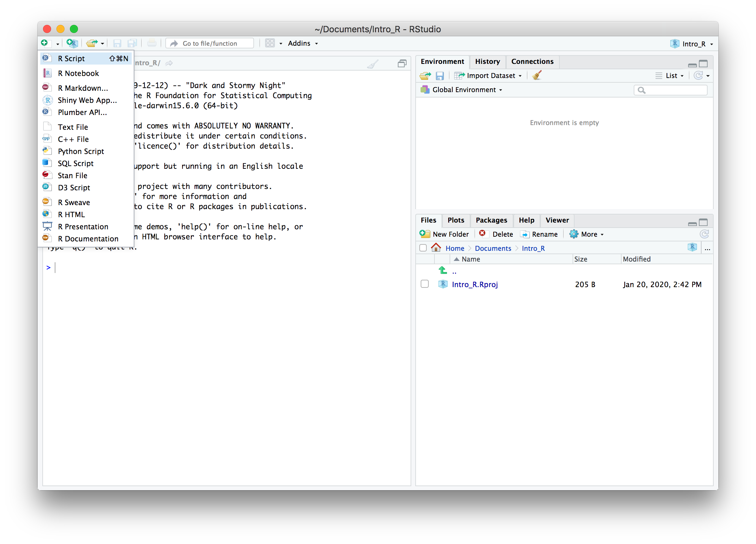The image size is (756, 544).
Task: Minimize the Files pane
Action: pos(692,223)
